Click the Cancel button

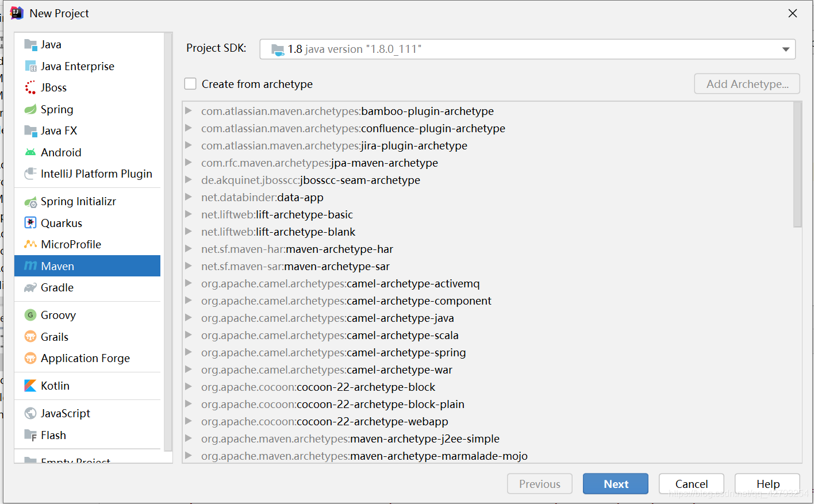coord(692,484)
